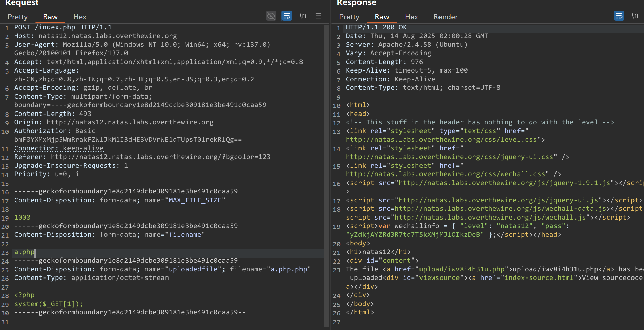Viewport: 644px width, 330px height.
Task: Click the value 1000 in request body
Action: point(22,217)
